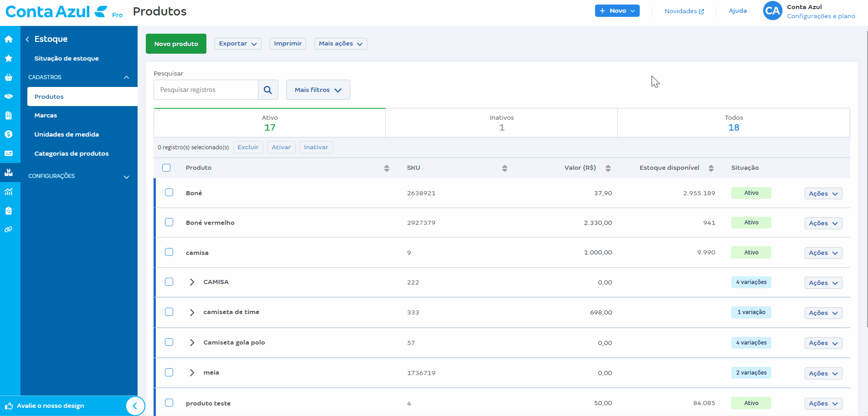The image size is (868, 416).
Task: Click the chain link sidebar icon
Action: [x=9, y=229]
